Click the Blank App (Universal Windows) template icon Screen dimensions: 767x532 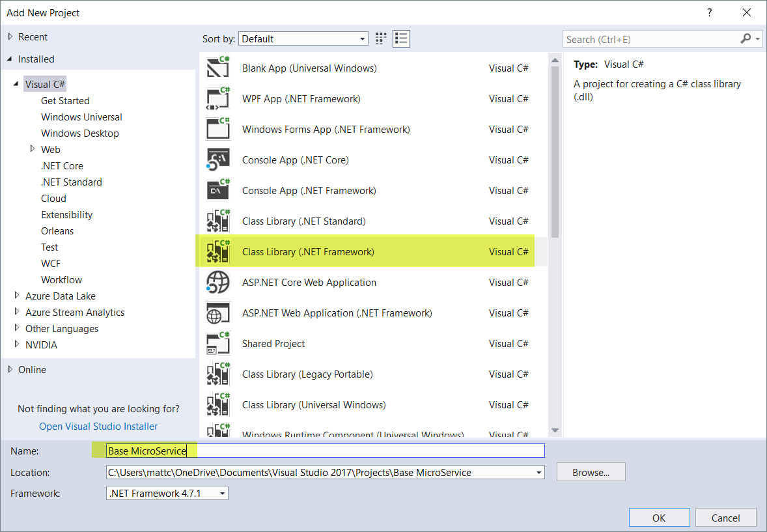pos(218,68)
